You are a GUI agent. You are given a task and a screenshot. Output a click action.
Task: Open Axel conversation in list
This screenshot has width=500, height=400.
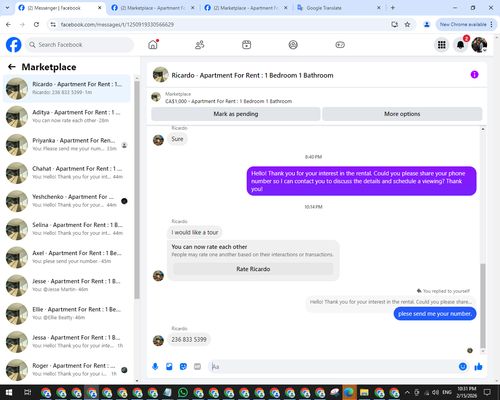pos(67,257)
